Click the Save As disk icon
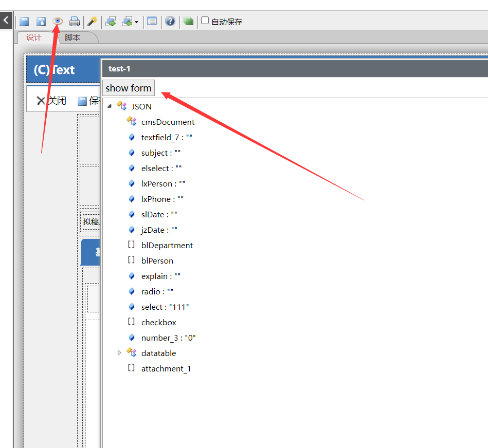Screen dimensions: 488x448 click(x=41, y=22)
